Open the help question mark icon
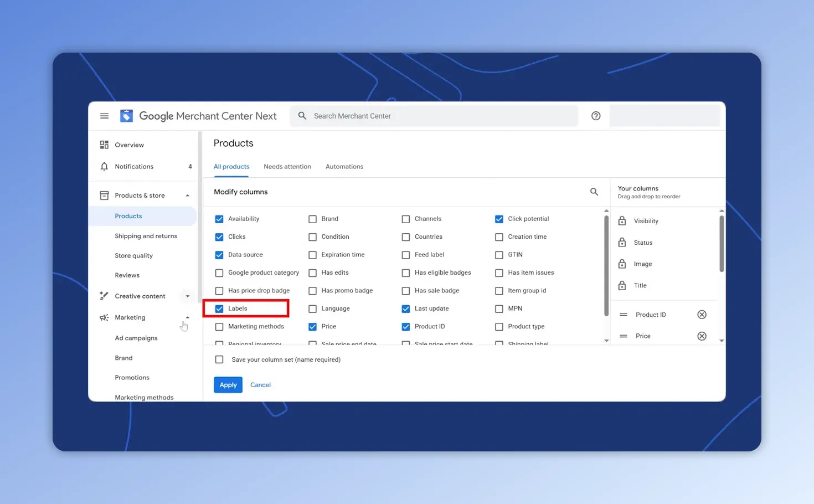 tap(596, 116)
